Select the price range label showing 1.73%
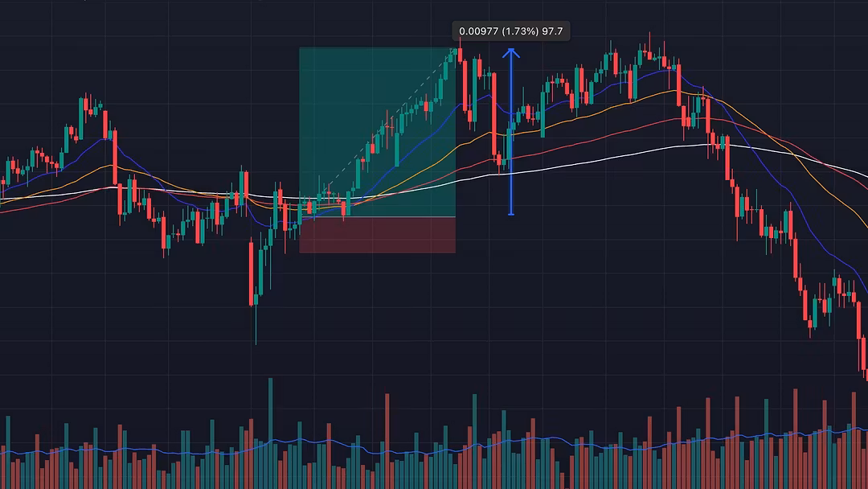Viewport: 868px width, 489px height. 510,31
